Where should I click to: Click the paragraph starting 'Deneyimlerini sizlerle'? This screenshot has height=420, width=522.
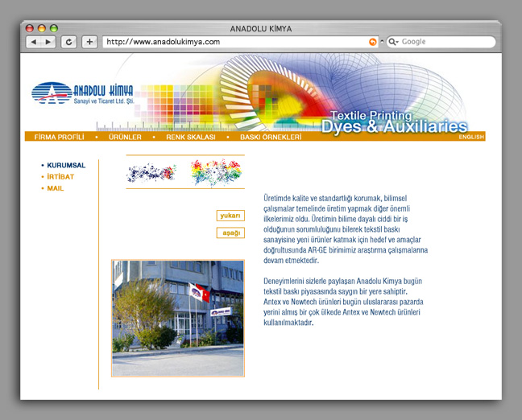pos(343,302)
